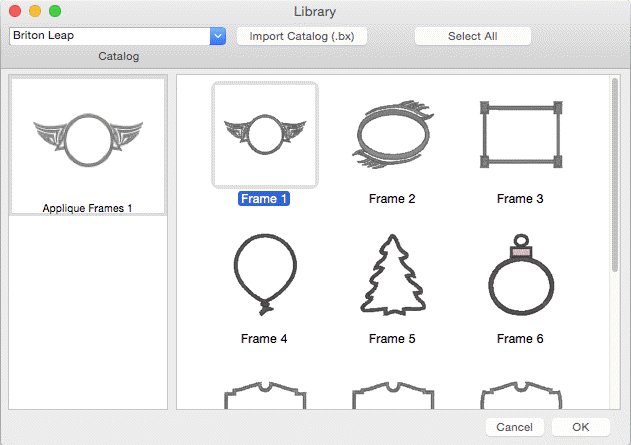Screen dimensions: 631x445
Task: Select the winged circle Frame 1 design
Action: tap(265, 134)
